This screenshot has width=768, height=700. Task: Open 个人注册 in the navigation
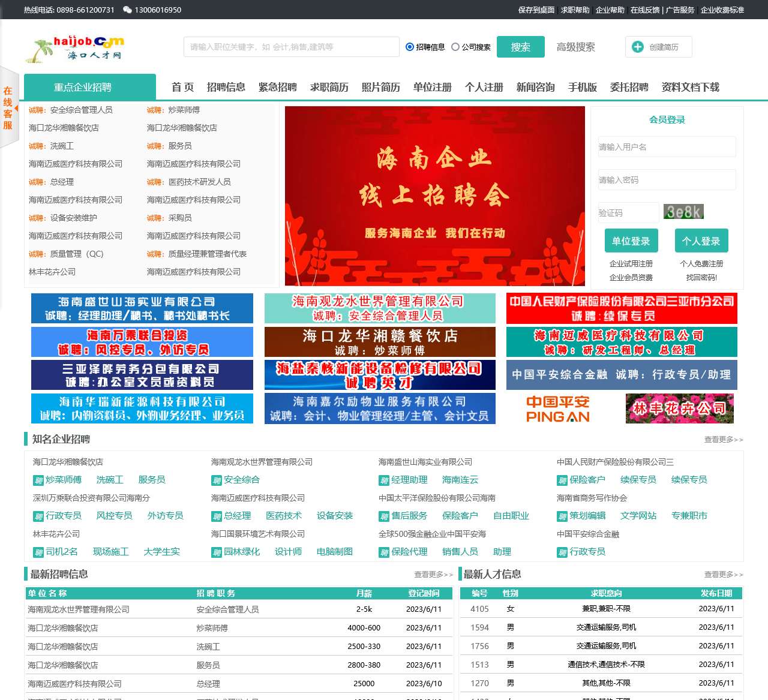pos(484,87)
